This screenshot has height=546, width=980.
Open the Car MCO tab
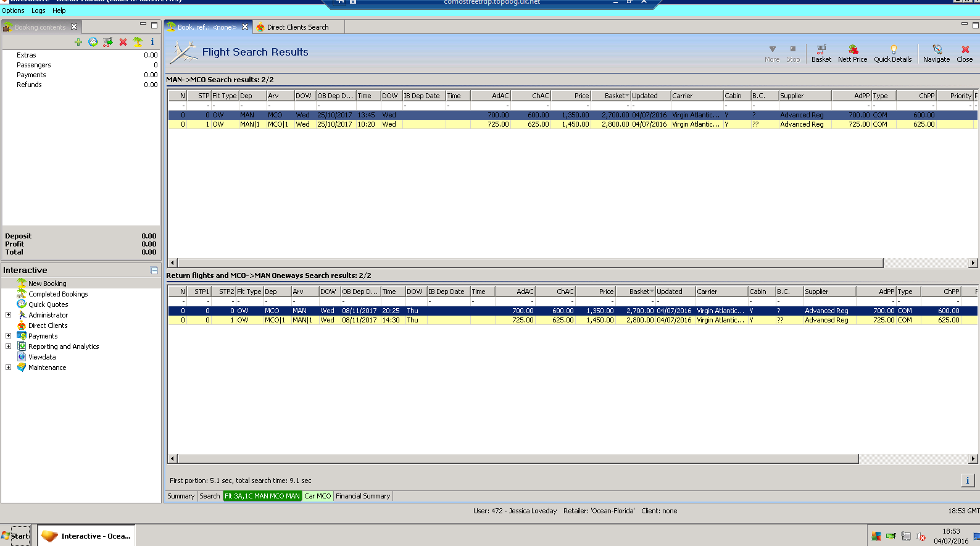point(318,496)
